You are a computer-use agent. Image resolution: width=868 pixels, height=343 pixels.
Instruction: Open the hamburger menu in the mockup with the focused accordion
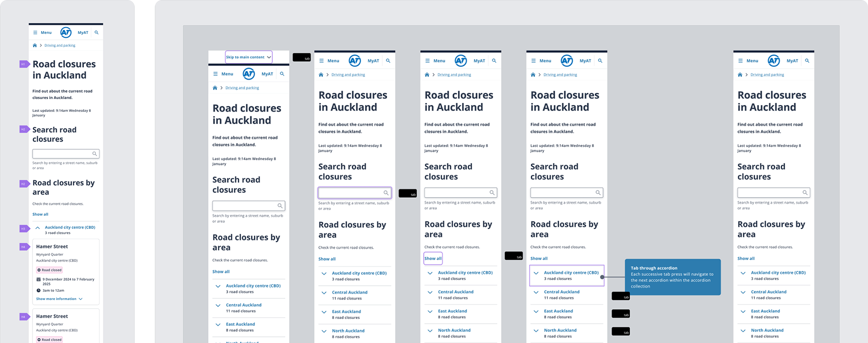coord(533,61)
